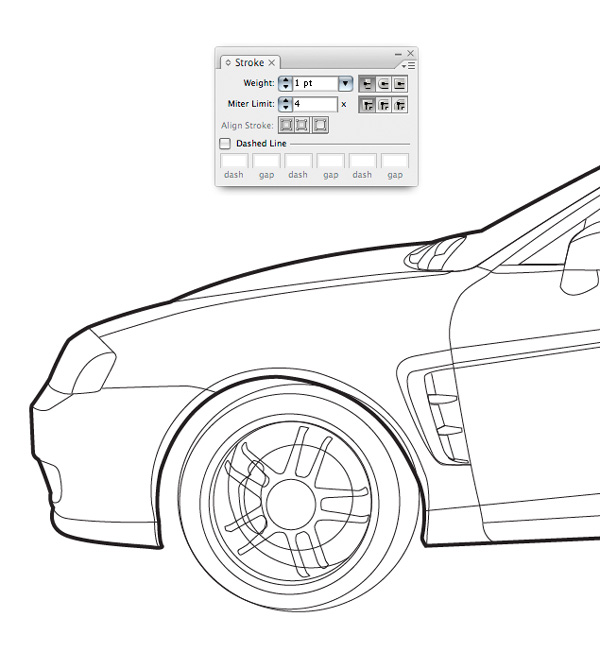Focus the Miter Limit field showing 4
The width and height of the screenshot is (600, 652).
(315, 104)
